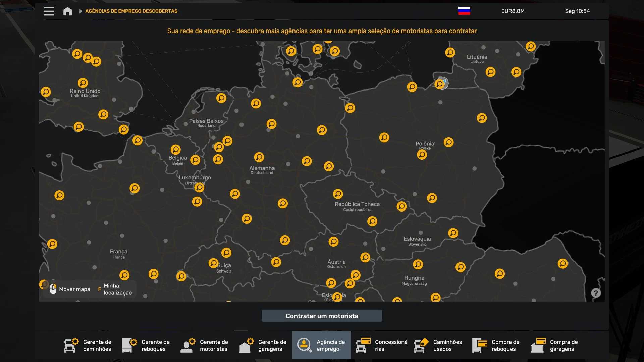Select Agência de emprego tab
Viewport: 644px width, 362px height.
coord(321,345)
